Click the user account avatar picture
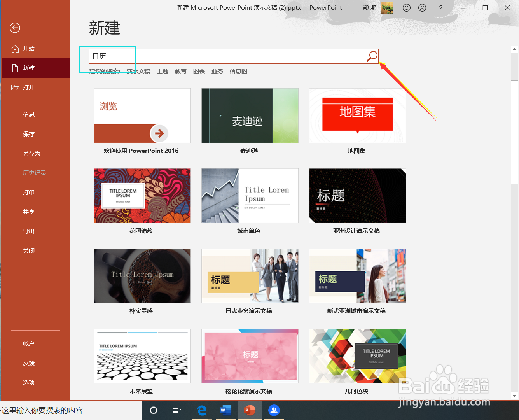Viewport: 519px width, 420px height. point(387,8)
